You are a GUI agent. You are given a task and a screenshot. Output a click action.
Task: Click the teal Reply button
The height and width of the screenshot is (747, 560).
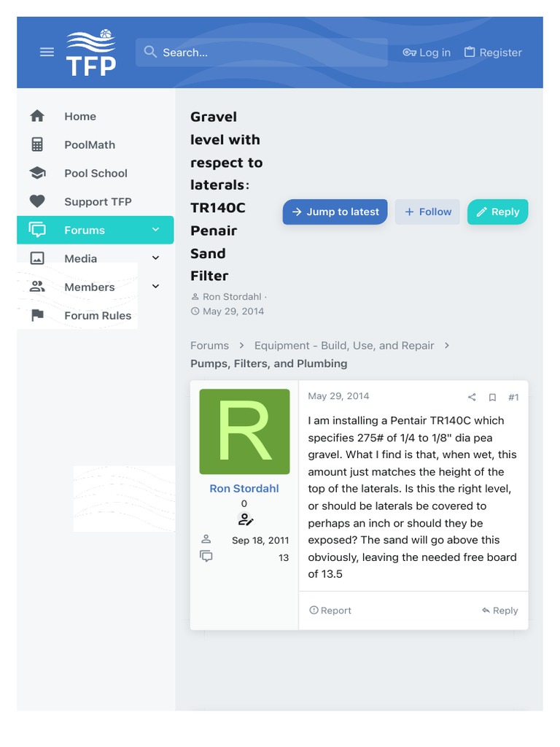497,212
